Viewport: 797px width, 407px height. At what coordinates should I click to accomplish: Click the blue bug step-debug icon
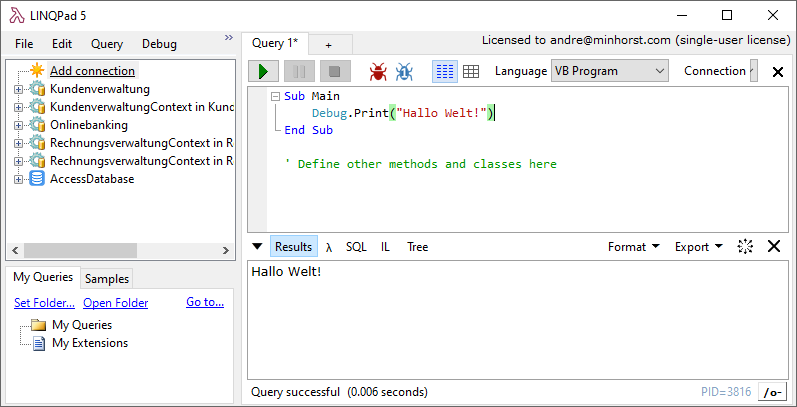404,72
